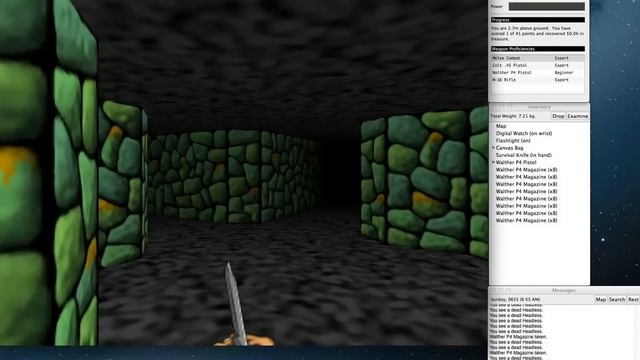Image resolution: width=640 pixels, height=360 pixels.
Task: Click the Power bar
Action: pos(547,6)
